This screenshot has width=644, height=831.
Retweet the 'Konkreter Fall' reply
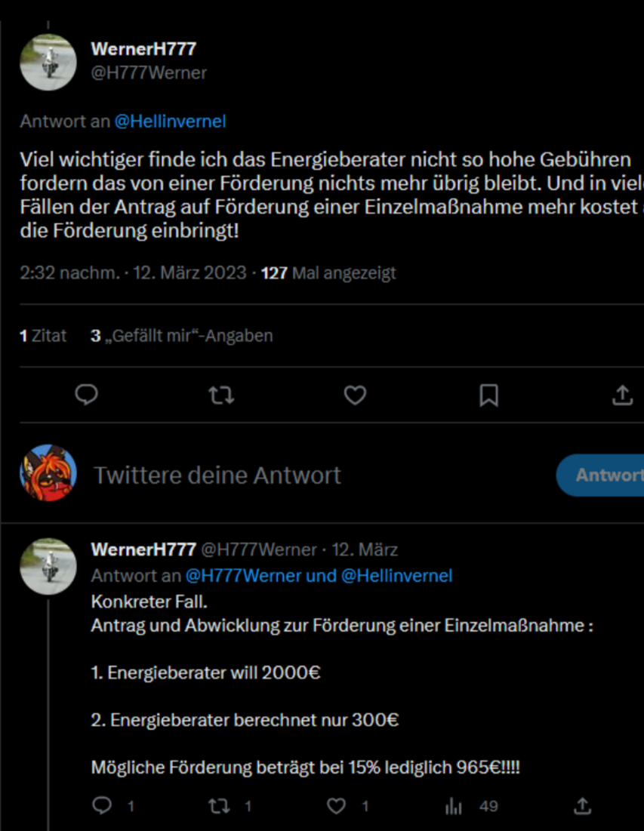point(219,806)
